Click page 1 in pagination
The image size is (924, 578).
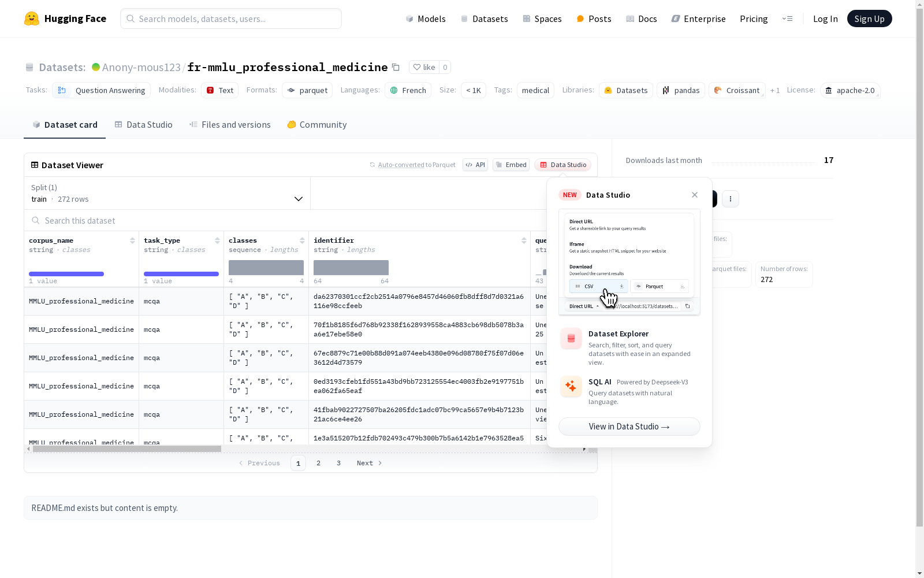tap(298, 463)
